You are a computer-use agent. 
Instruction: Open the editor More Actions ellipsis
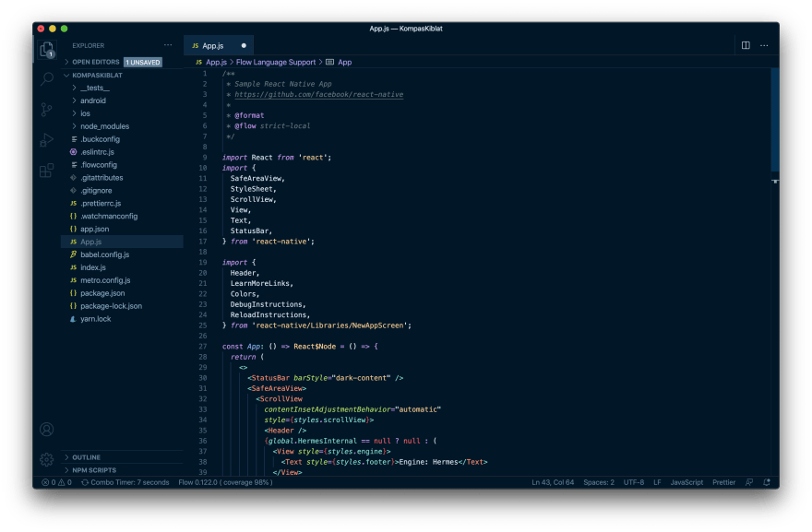click(764, 45)
